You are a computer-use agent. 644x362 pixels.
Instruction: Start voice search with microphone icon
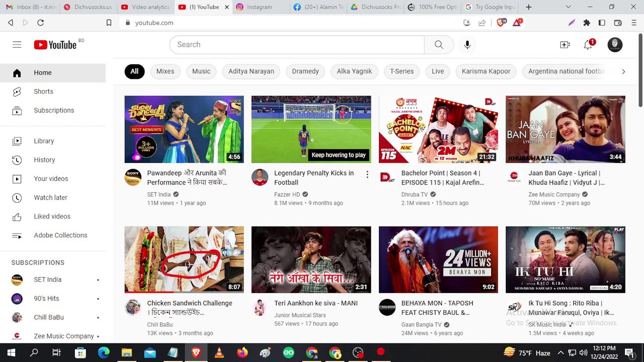coord(467,45)
